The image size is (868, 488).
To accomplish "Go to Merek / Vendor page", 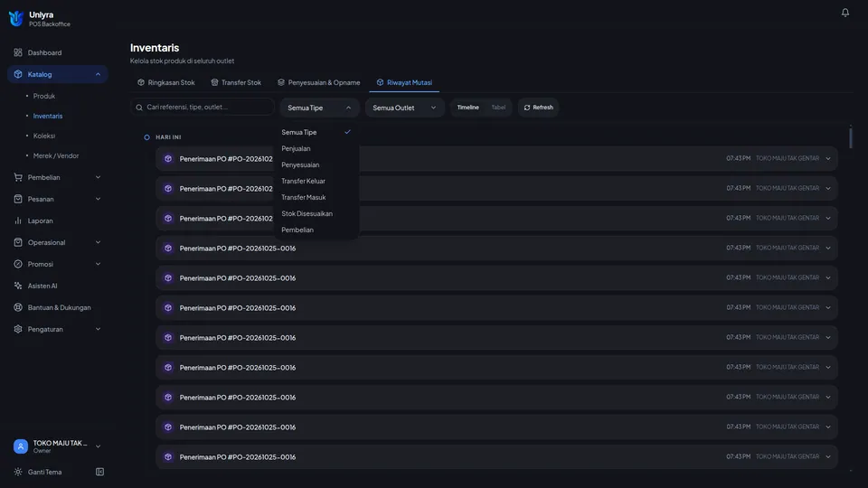I will tap(56, 155).
